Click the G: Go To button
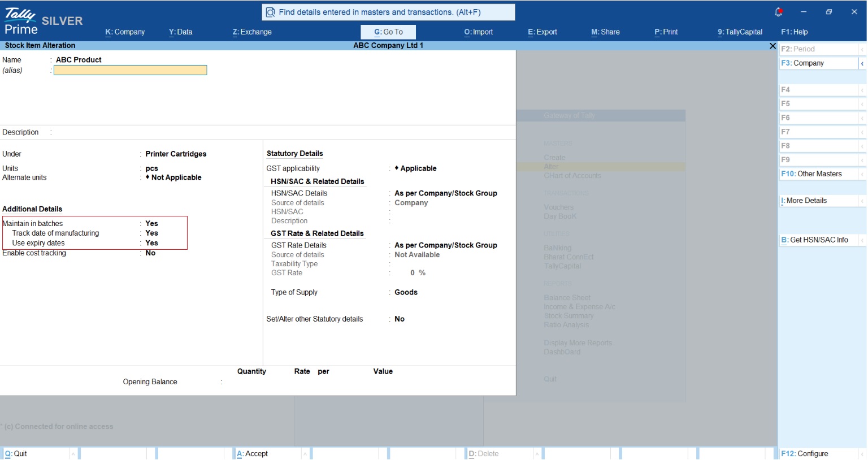The height and width of the screenshot is (460, 868). 388,32
